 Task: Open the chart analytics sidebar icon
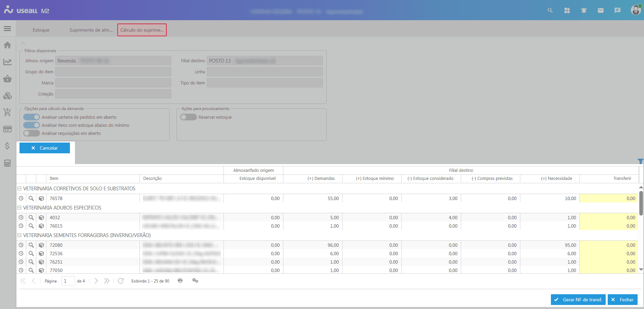point(7,62)
